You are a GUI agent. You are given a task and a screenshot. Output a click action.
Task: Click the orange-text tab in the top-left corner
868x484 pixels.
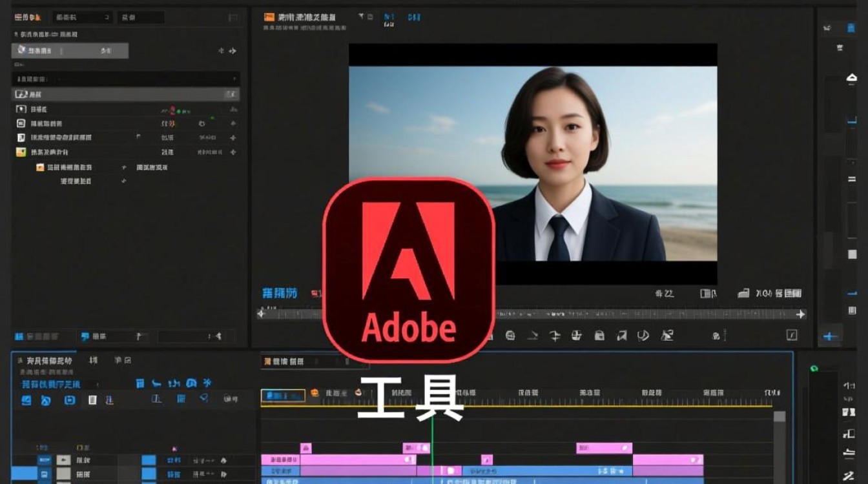pyautogui.click(x=29, y=17)
